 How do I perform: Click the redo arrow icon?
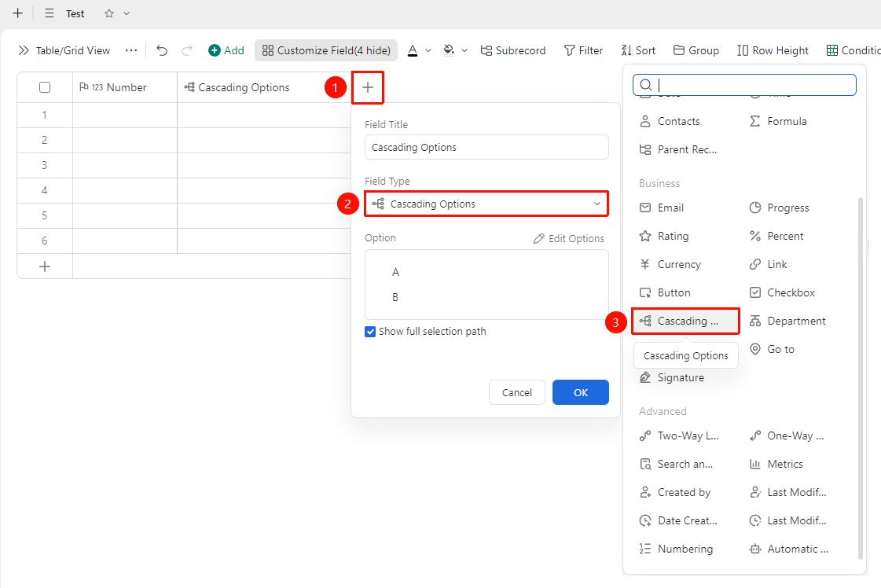187,50
